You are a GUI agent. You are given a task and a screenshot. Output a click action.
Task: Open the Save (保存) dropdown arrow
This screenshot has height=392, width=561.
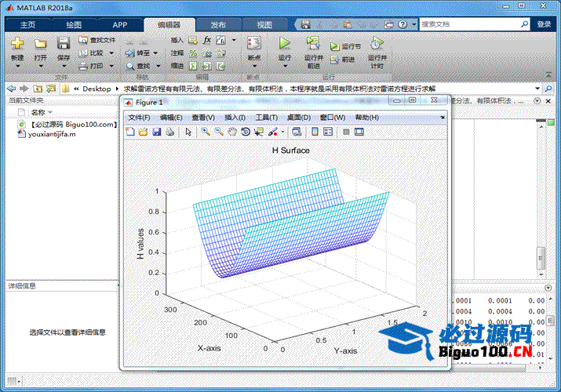(64, 66)
